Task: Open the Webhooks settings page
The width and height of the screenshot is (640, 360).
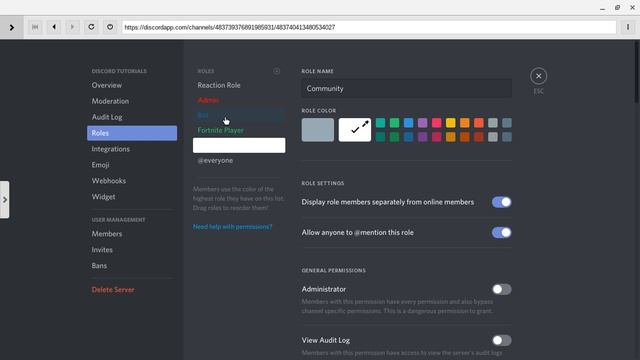Action: (x=132, y=181)
